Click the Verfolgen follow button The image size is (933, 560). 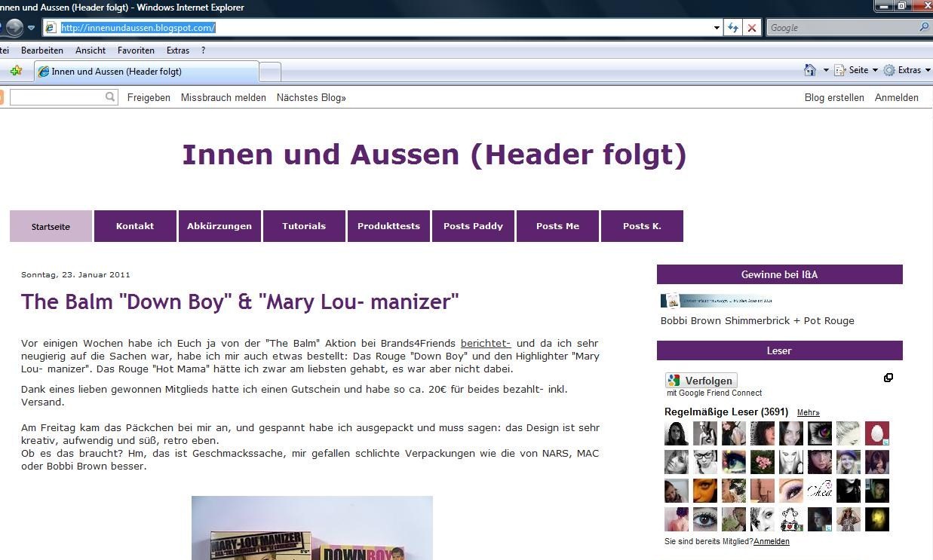click(701, 381)
